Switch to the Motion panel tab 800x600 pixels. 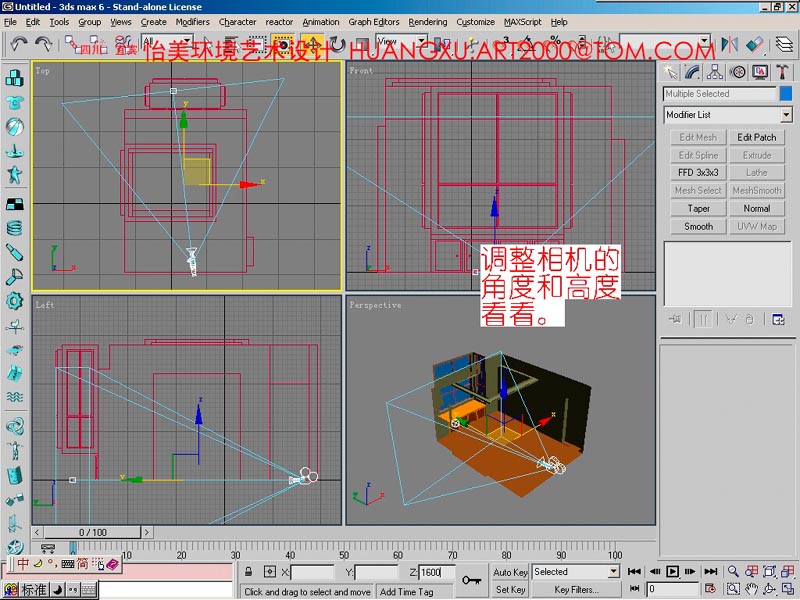pos(737,72)
